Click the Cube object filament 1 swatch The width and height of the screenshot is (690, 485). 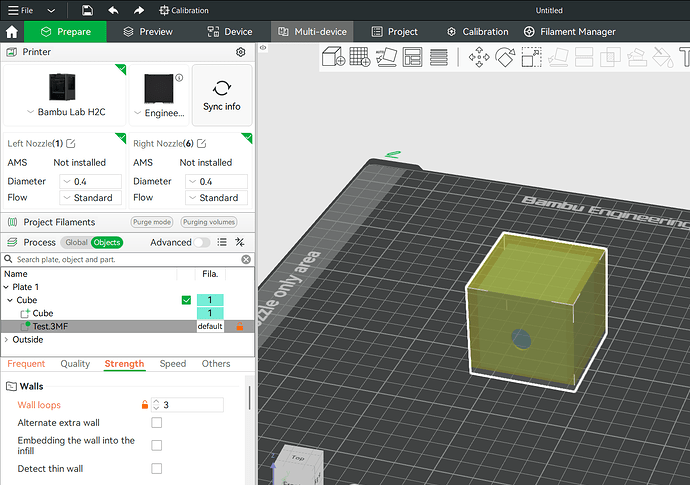(x=210, y=300)
